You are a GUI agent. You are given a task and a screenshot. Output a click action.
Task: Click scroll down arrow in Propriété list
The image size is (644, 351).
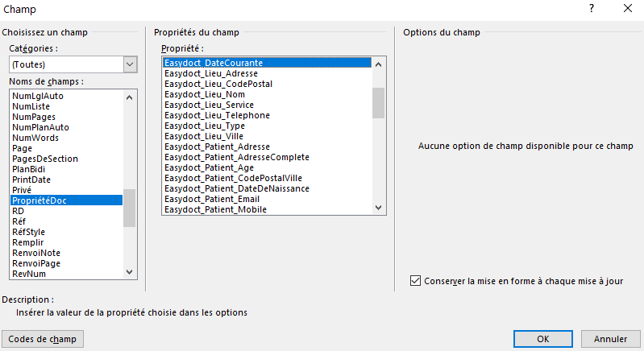[379, 209]
